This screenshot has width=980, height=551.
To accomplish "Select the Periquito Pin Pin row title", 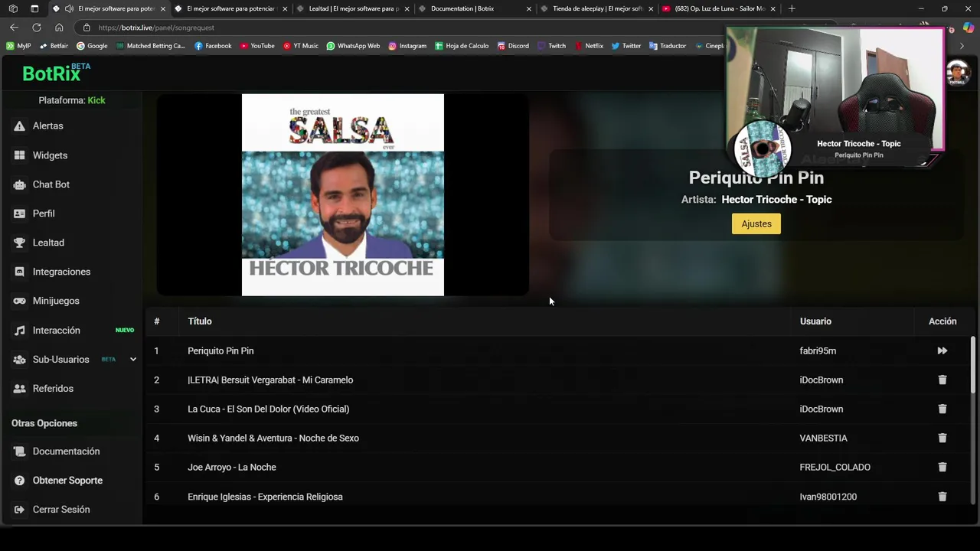I will (x=220, y=350).
